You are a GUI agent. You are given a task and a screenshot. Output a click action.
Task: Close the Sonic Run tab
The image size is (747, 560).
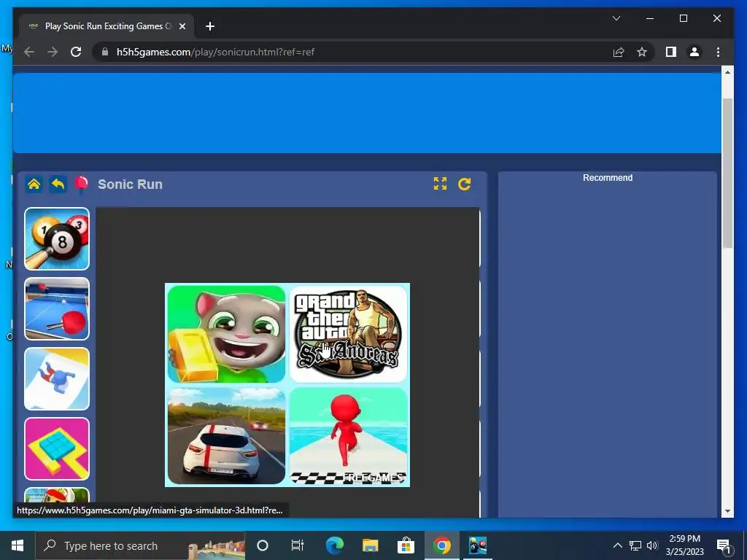(182, 26)
